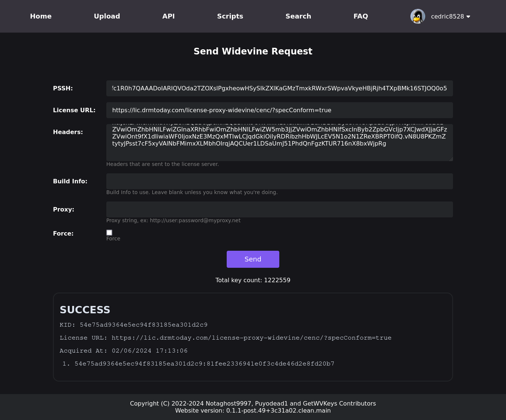Viewport: 506px width, 420px height.
Task: Grab the Headers textarea resize handle
Action: coord(451,159)
